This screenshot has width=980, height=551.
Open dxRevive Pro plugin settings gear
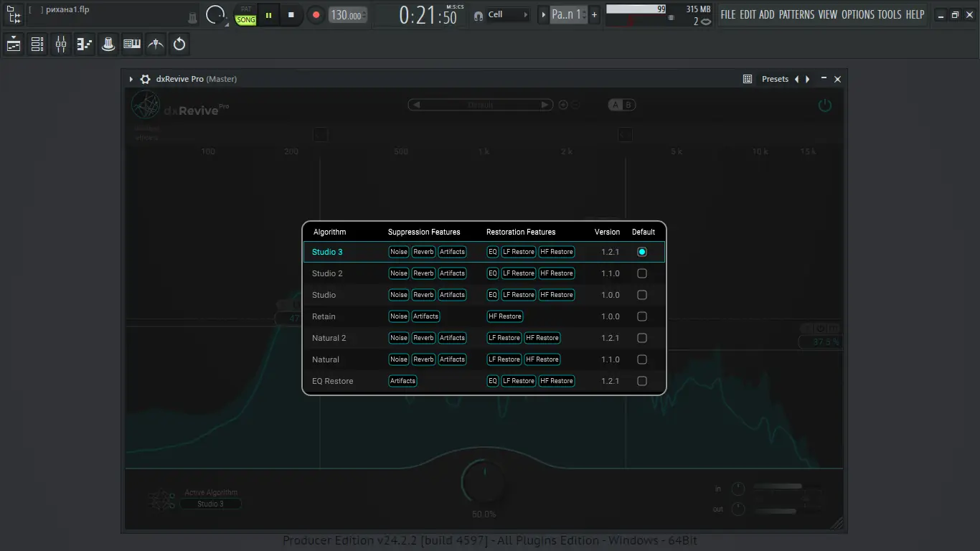[145, 79]
